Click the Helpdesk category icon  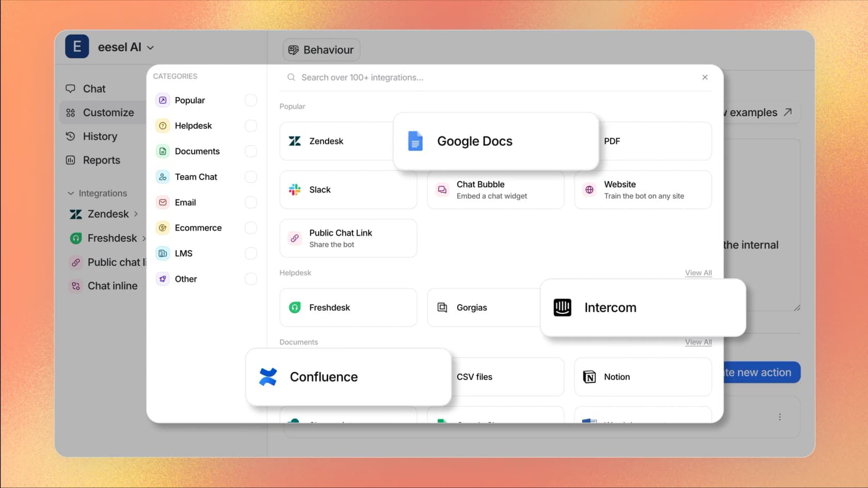[163, 125]
